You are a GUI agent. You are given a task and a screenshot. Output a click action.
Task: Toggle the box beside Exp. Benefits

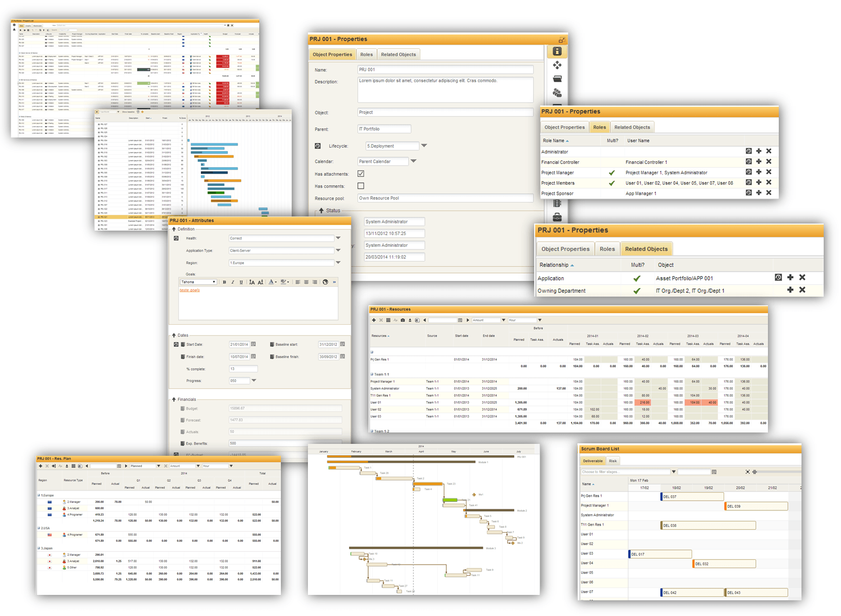point(182,443)
